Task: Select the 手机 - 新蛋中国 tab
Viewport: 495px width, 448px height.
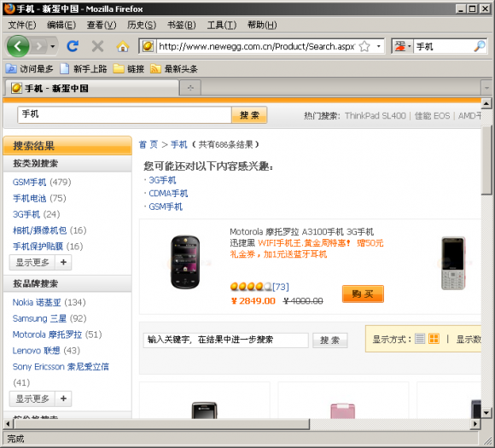Action: click(92, 88)
